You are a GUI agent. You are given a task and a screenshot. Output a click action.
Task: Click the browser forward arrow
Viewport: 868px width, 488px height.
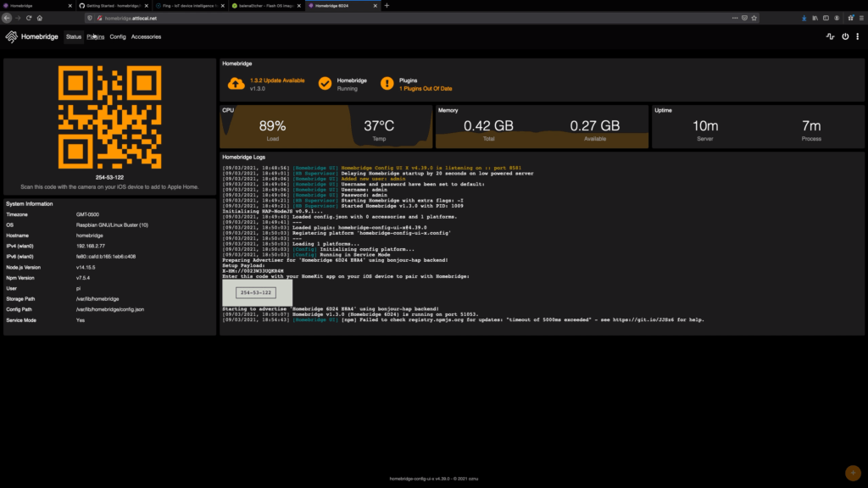(18, 19)
